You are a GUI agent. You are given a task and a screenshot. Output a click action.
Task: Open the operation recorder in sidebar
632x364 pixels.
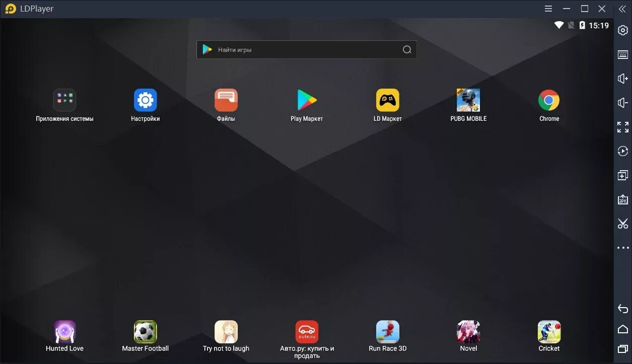623,151
